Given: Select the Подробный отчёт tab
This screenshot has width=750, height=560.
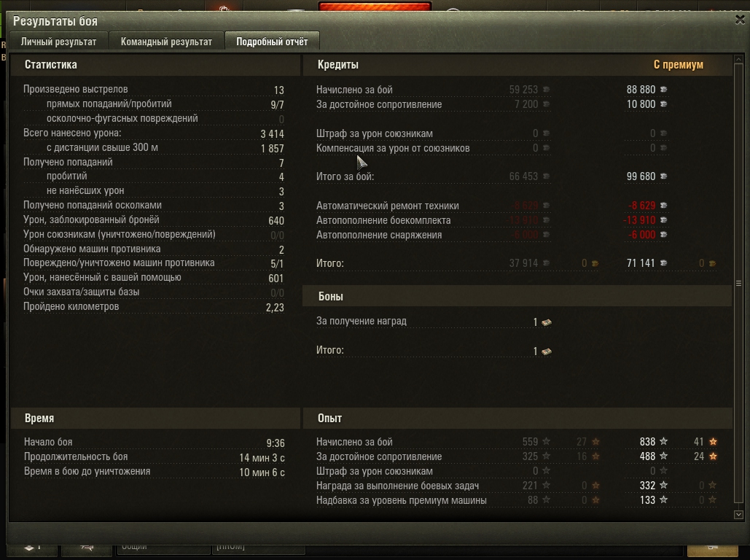Looking at the screenshot, I should [x=272, y=42].
